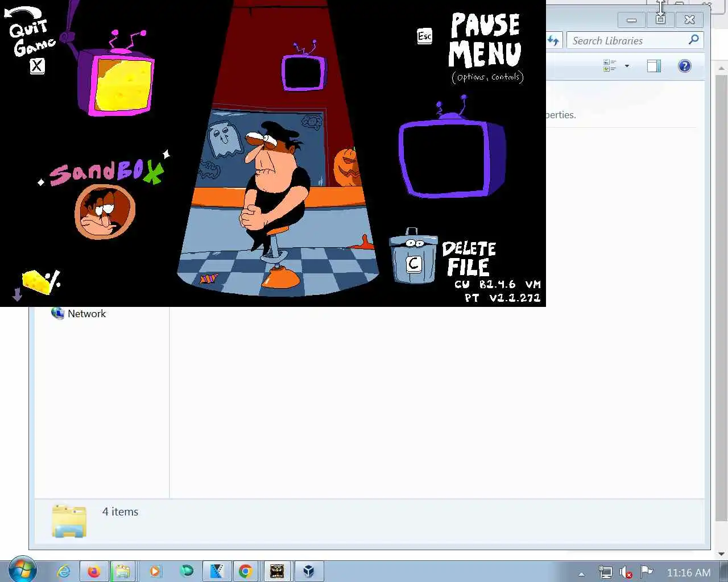Screen dimensions: 728x582
Task: Open Google Chrome from the taskbar
Action: pos(246,571)
